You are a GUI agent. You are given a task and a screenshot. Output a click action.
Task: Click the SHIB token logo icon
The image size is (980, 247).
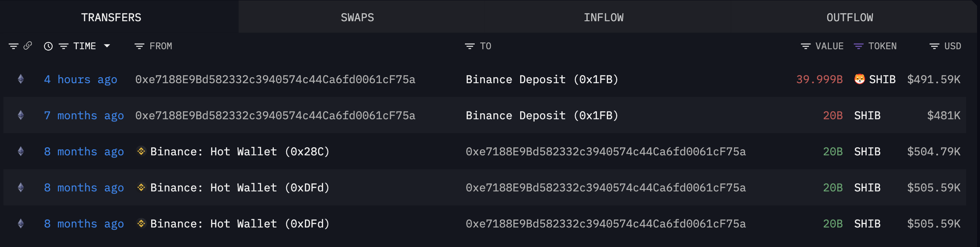point(859,79)
